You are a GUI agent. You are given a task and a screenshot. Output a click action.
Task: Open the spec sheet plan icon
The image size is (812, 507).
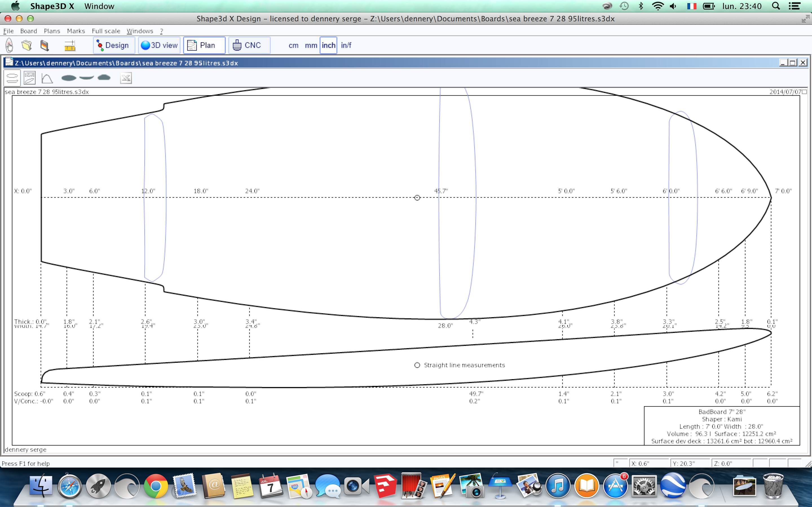pos(30,78)
